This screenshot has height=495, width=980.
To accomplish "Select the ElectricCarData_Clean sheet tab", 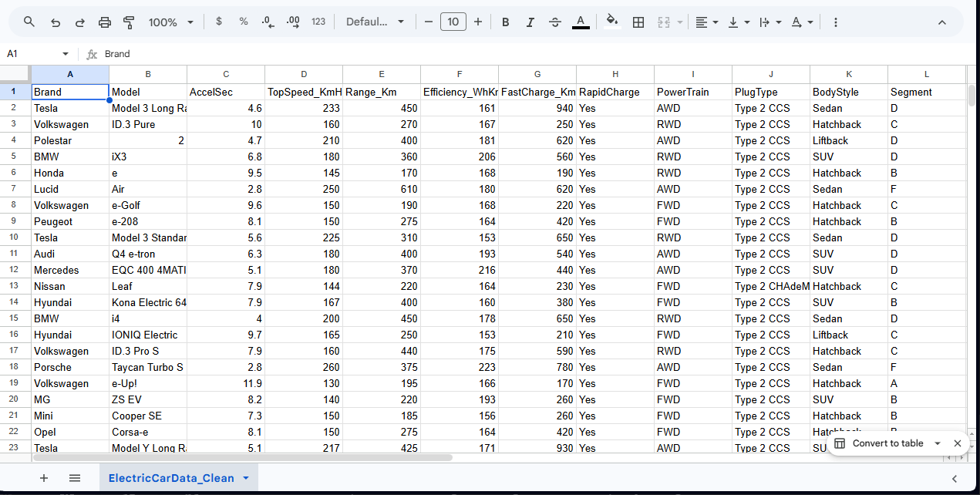I will 171,478.
